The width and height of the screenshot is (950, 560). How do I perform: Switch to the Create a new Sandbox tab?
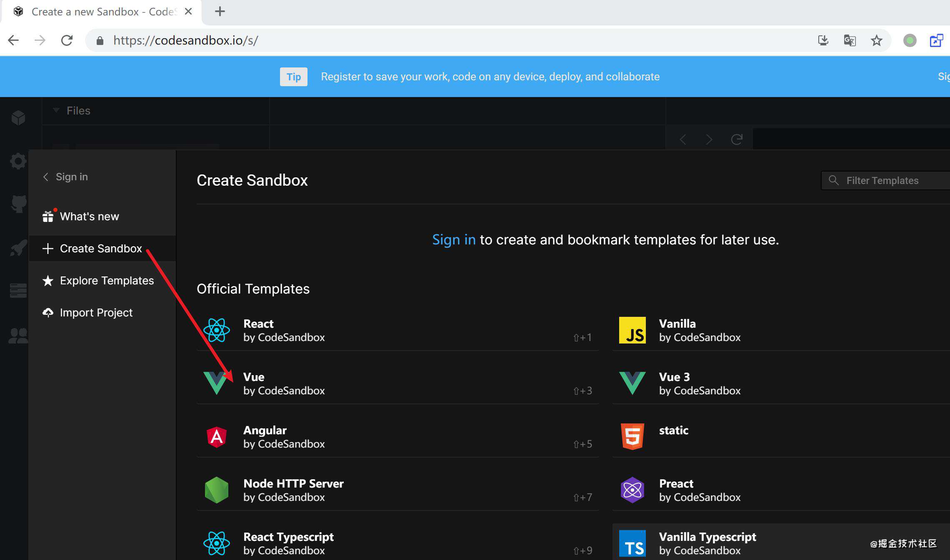click(x=102, y=12)
